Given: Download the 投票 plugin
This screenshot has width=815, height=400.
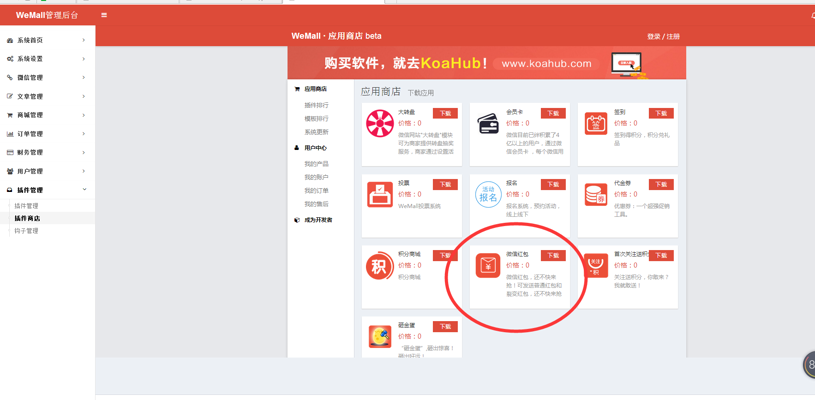Looking at the screenshot, I should [x=445, y=184].
